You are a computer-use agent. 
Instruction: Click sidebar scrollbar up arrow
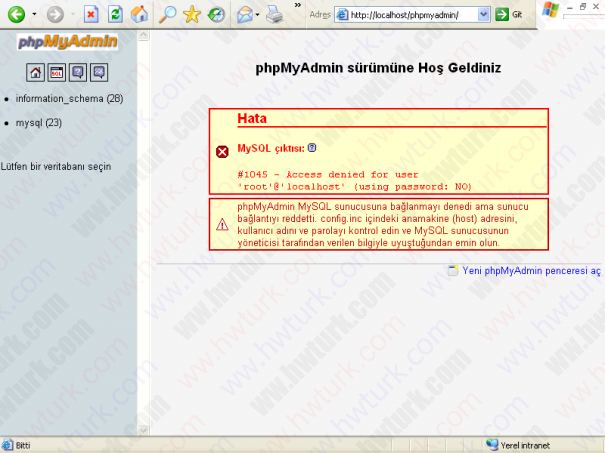(143, 35)
